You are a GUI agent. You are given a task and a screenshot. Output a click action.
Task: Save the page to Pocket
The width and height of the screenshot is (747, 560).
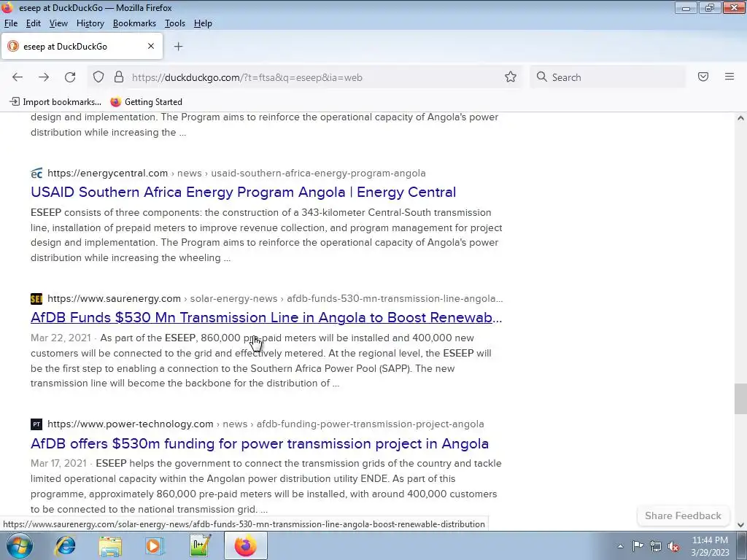pos(703,77)
